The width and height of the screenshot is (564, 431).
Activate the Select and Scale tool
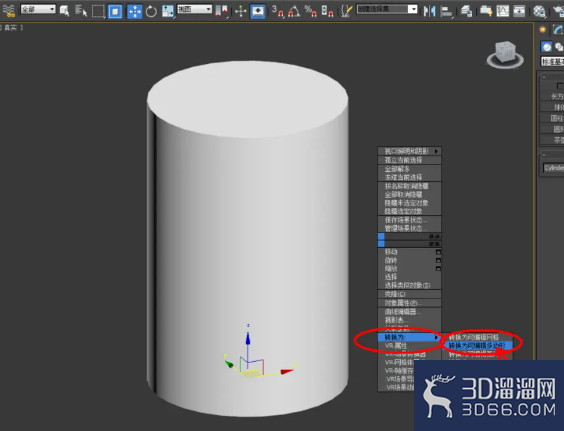168,11
